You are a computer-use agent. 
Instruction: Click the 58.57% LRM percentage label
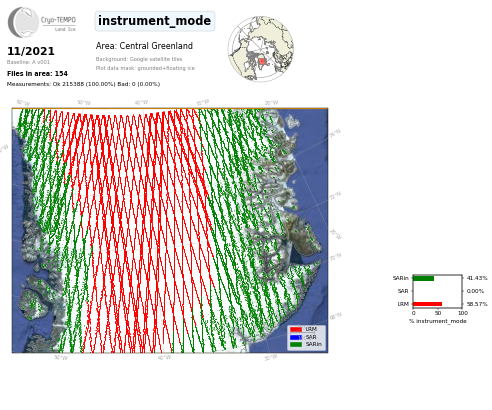coord(477,304)
